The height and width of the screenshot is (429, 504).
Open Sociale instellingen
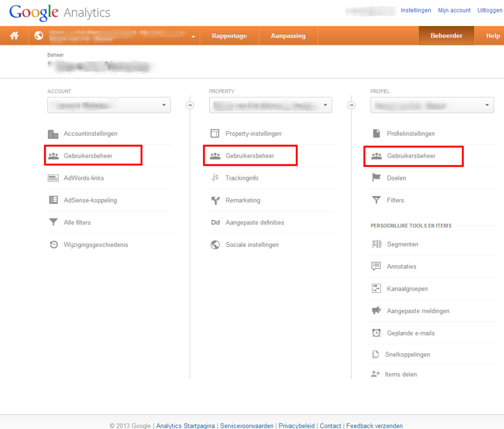click(251, 244)
